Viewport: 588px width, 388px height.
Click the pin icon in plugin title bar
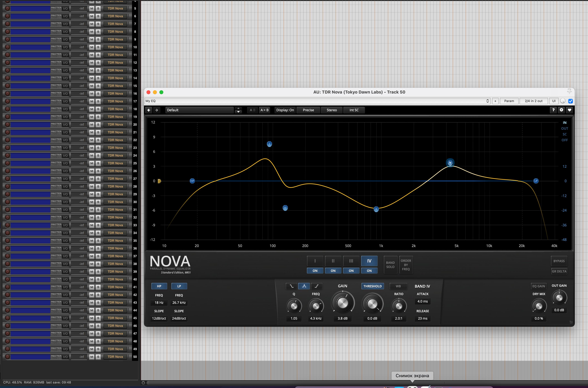pos(569,91)
